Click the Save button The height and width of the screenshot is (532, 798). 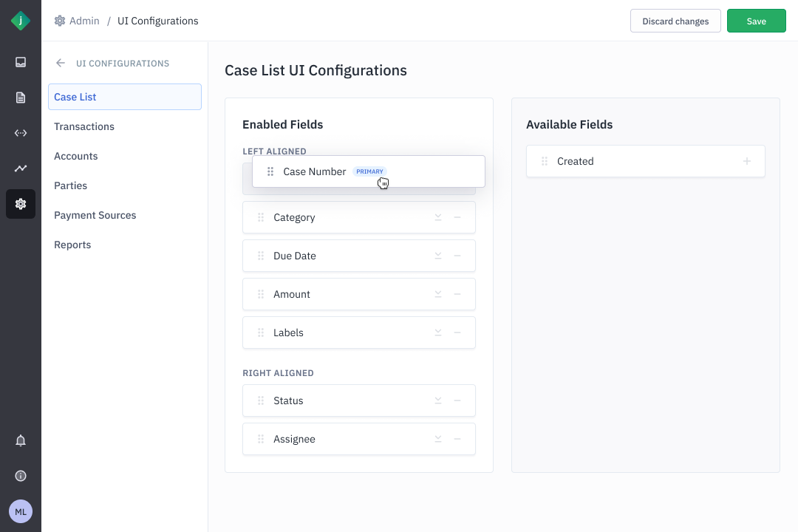pos(756,21)
